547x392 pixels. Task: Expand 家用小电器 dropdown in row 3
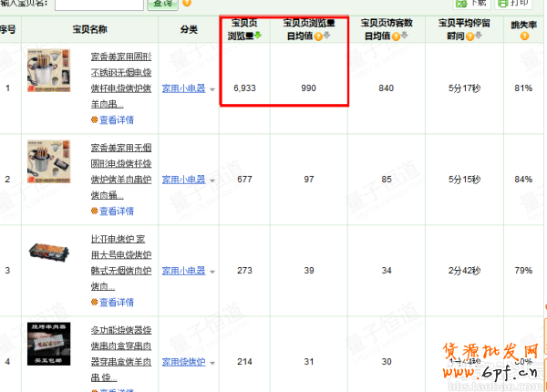pos(212,272)
